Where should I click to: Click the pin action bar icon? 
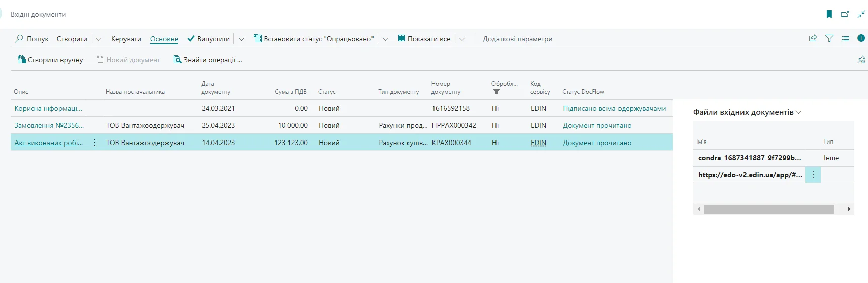coord(861,60)
